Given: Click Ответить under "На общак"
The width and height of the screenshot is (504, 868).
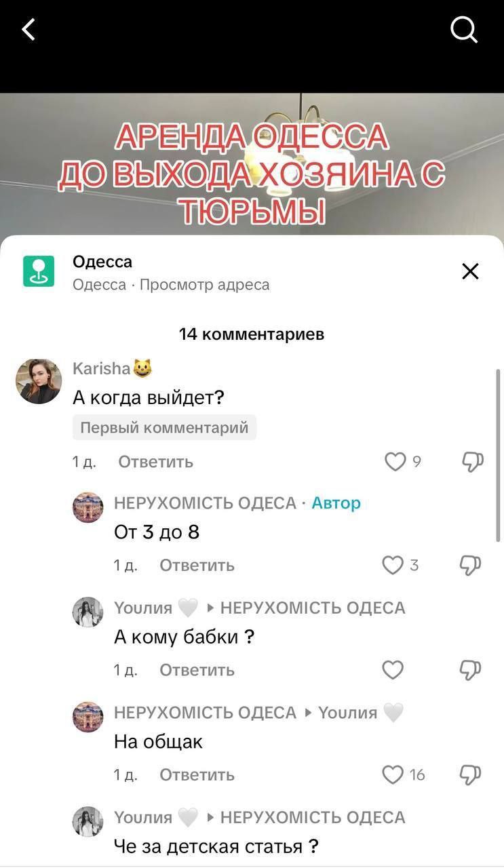Looking at the screenshot, I should [197, 774].
